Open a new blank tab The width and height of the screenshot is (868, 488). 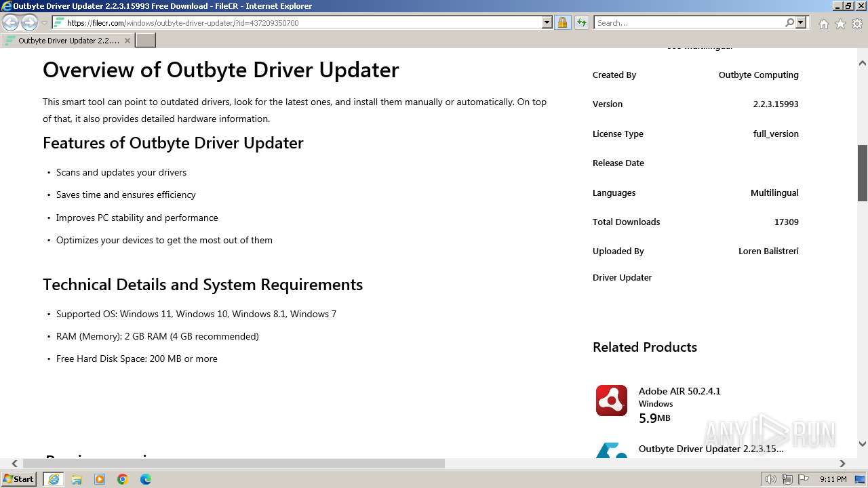click(146, 40)
